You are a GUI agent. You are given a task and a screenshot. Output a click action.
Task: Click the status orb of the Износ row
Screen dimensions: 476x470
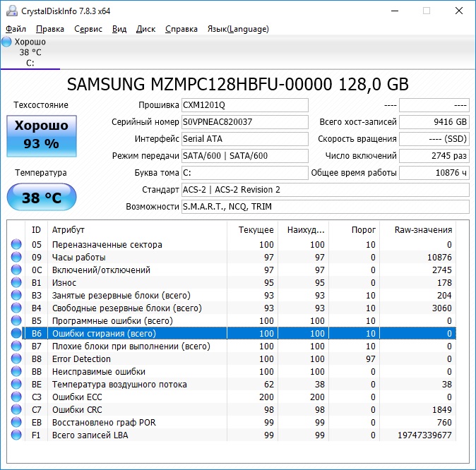click(16, 282)
